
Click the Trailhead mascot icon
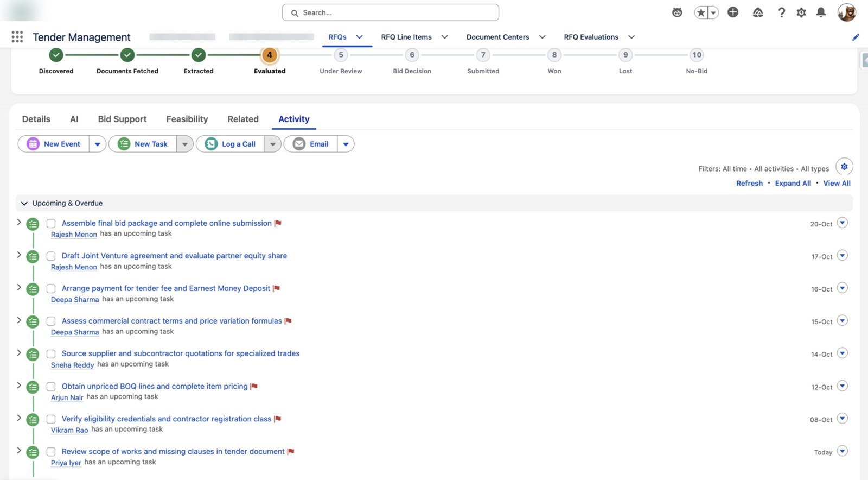click(x=677, y=12)
